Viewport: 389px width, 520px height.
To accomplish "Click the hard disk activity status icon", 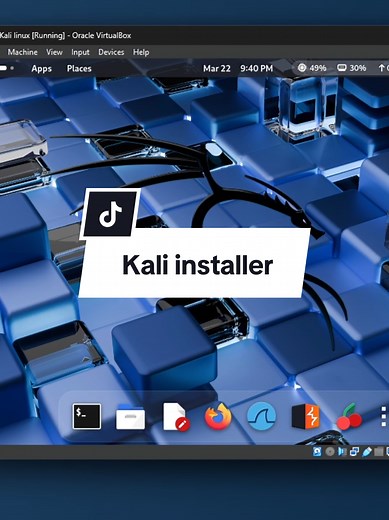I will (317, 452).
